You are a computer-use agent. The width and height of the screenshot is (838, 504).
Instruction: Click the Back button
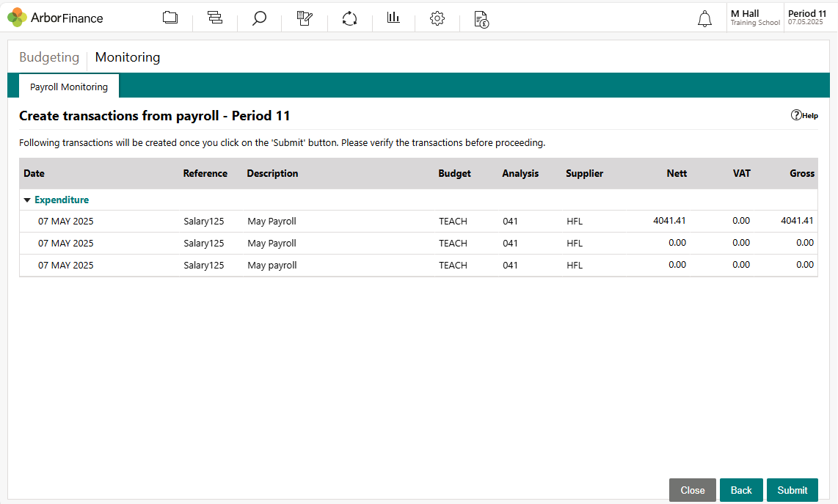click(741, 490)
